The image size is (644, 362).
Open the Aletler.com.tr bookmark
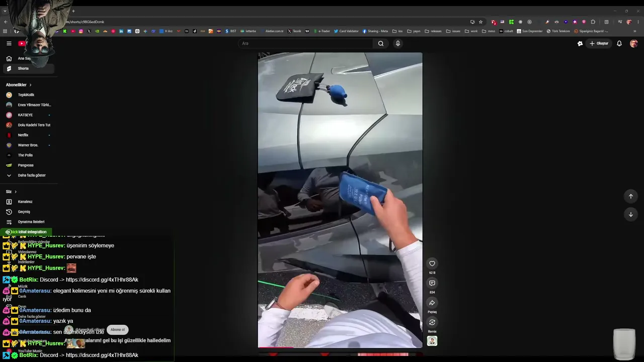(272, 31)
